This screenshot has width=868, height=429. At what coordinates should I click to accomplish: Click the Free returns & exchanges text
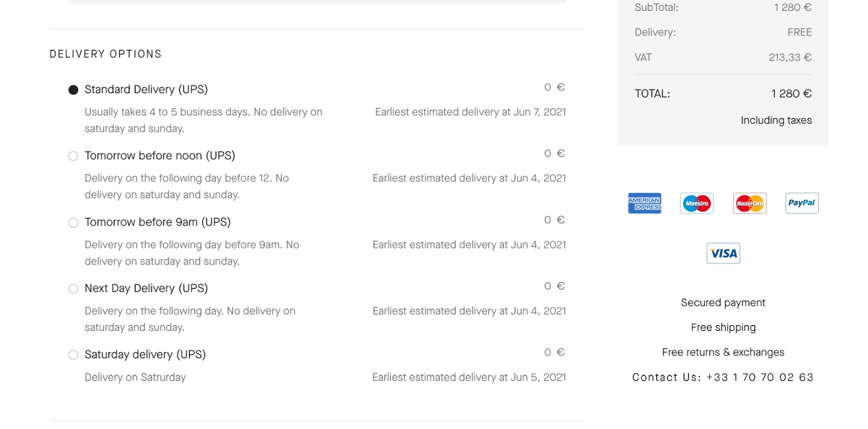pos(723,353)
